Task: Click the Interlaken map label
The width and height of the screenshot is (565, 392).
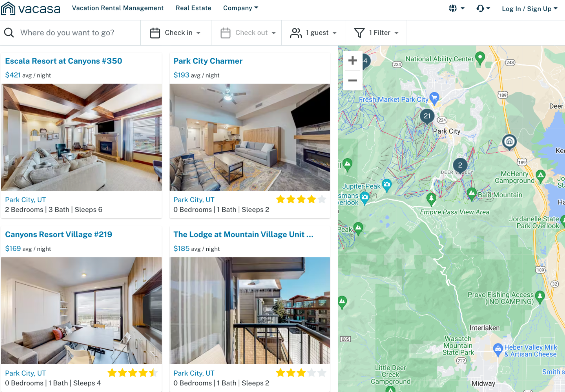Action: pos(484,328)
